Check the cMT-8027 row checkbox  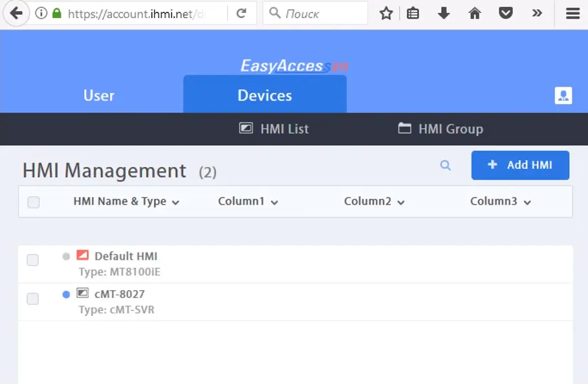(x=33, y=299)
